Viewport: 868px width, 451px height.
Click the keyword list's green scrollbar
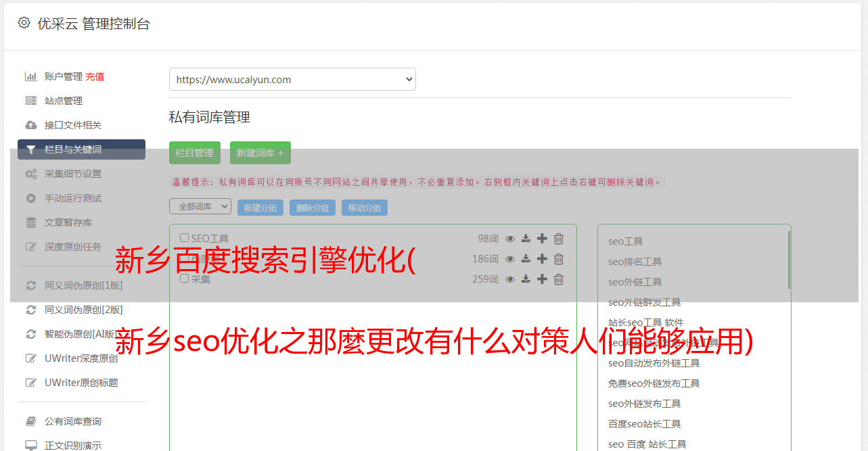[x=789, y=260]
